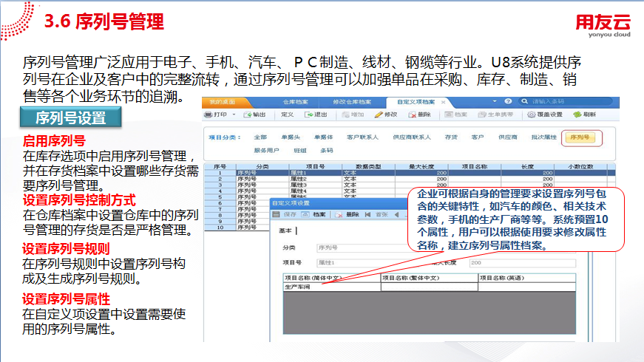644x362 pixels.
Task: Click the barcode search input field
Action: (x=571, y=101)
